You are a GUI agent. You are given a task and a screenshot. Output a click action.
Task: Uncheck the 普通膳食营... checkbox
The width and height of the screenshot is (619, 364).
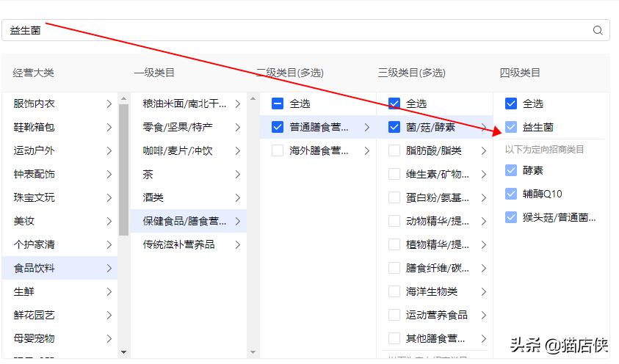(278, 127)
